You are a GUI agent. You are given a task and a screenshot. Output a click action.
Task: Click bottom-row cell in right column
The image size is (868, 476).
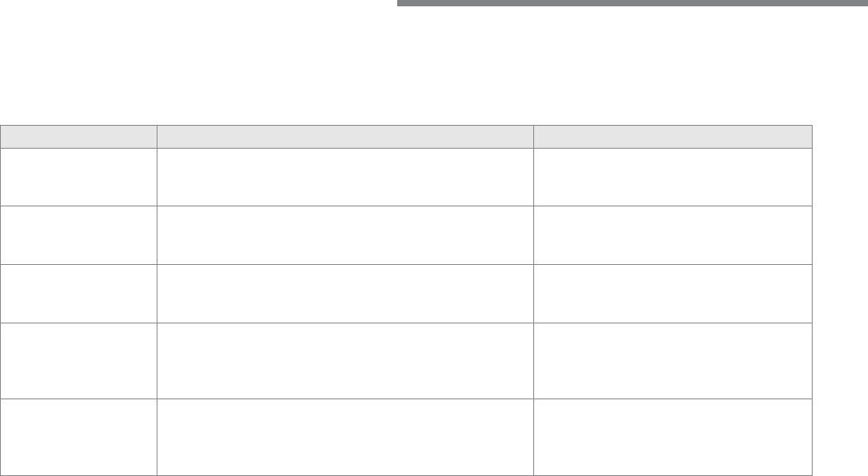[673, 437]
